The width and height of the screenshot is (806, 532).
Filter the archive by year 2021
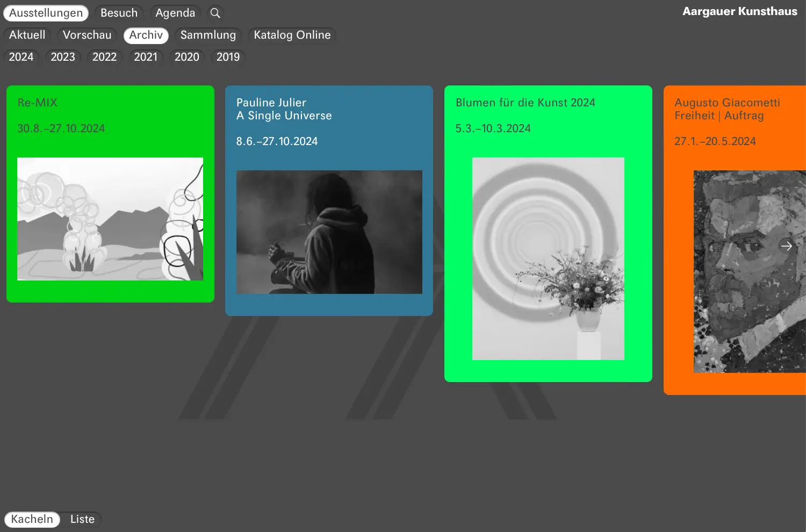point(146,57)
